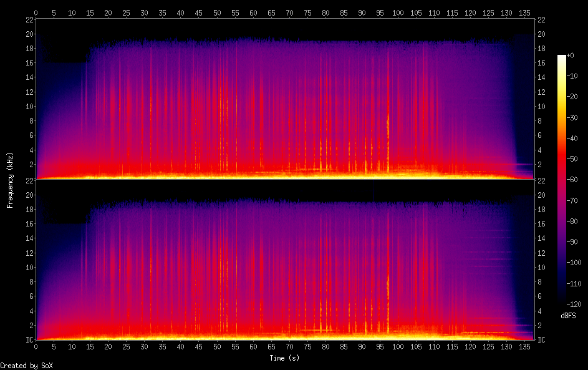Select the '-20' value on dBFS scale
This screenshot has height=370, width=588.
tap(572, 97)
